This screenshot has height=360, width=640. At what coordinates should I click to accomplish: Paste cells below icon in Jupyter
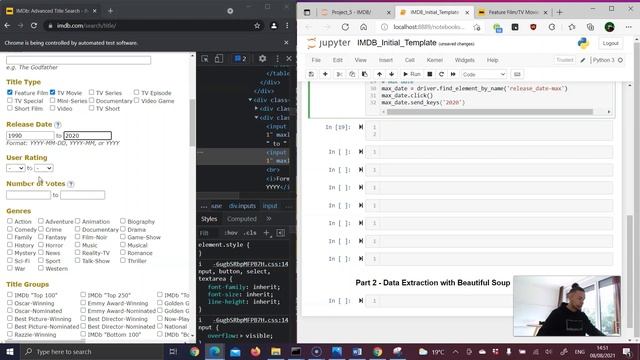point(364,74)
